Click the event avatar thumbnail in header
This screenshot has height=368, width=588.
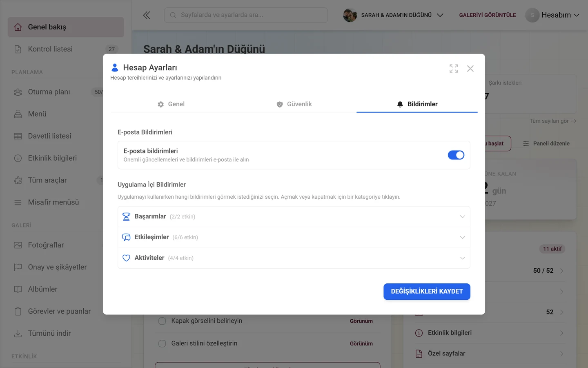350,15
